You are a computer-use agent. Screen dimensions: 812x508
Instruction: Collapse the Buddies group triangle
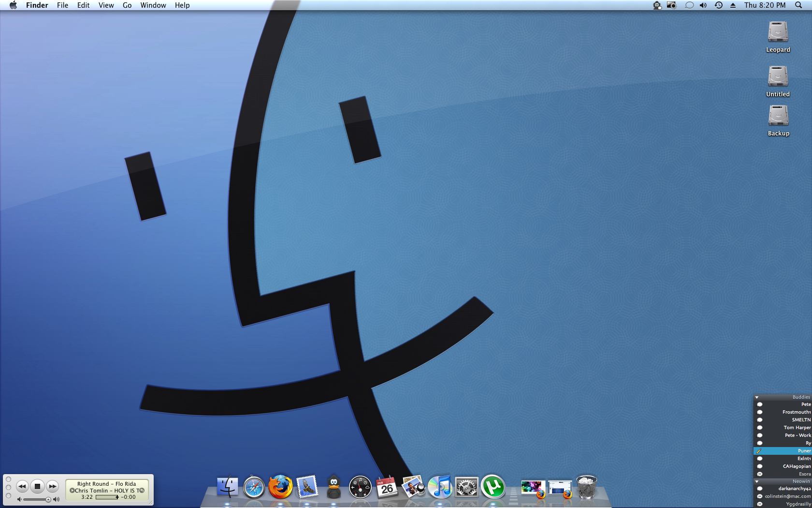point(757,397)
